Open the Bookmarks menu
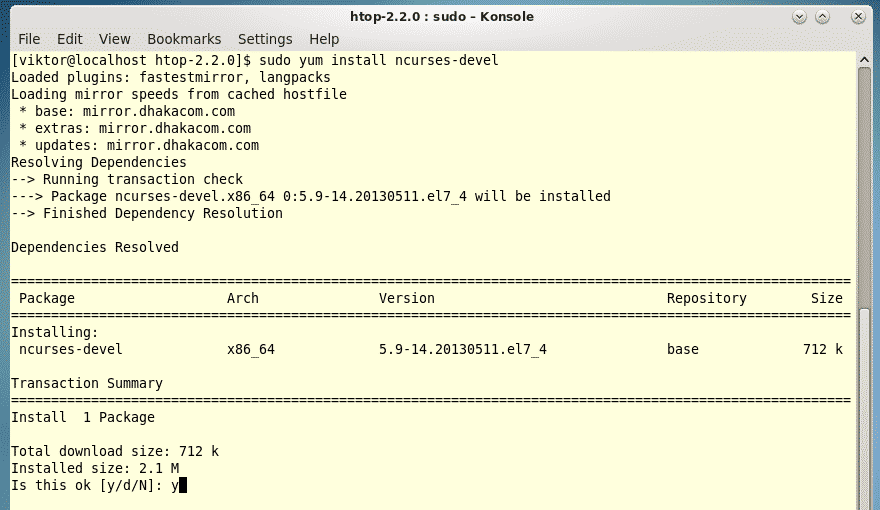This screenshot has height=510, width=880. pyautogui.click(x=184, y=39)
